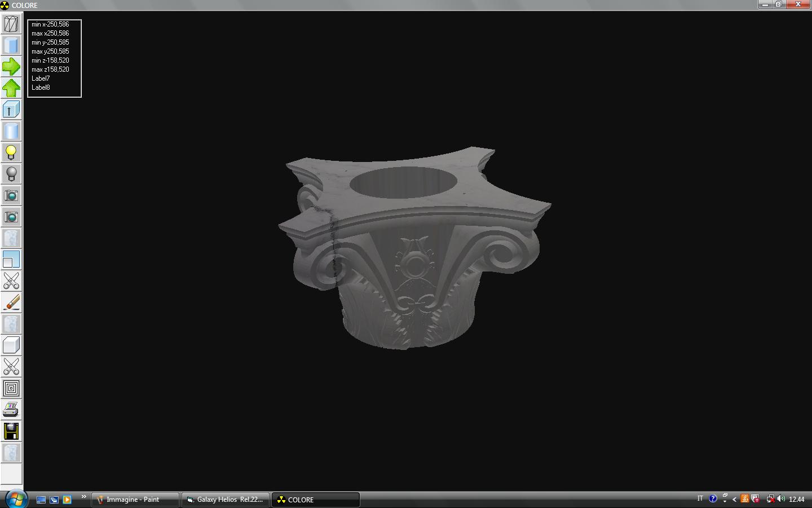Switch to Galaxy Helios taskbar button
The image size is (812, 508).
[226, 500]
